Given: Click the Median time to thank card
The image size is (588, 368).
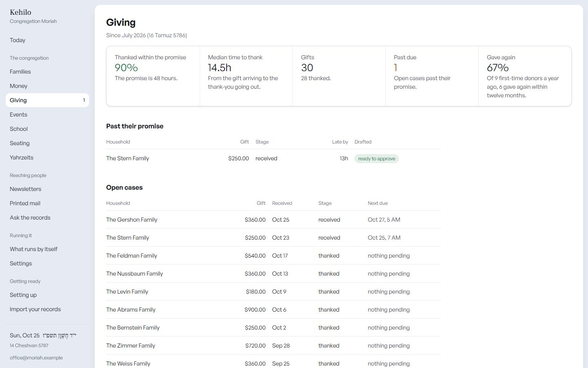Looking at the screenshot, I should [x=246, y=76].
